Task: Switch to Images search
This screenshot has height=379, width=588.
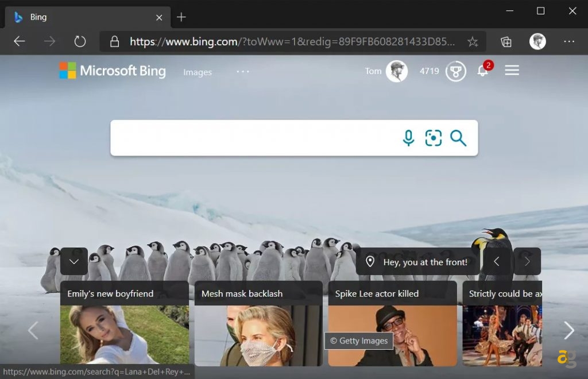Action: click(x=198, y=72)
